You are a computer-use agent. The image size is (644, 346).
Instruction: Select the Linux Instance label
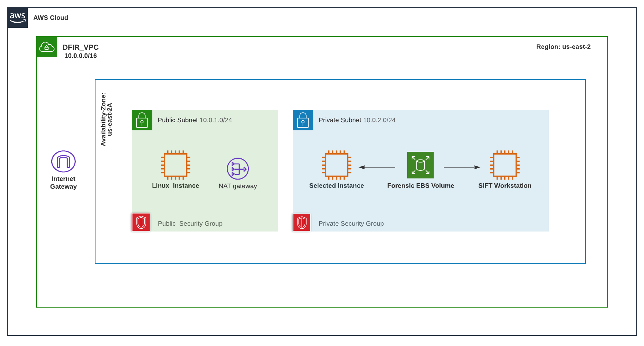(176, 185)
